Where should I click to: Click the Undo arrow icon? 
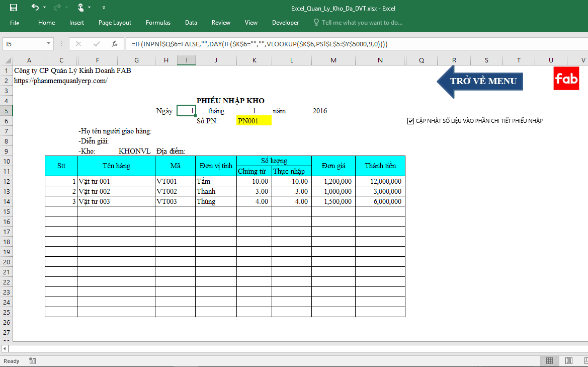coord(35,8)
